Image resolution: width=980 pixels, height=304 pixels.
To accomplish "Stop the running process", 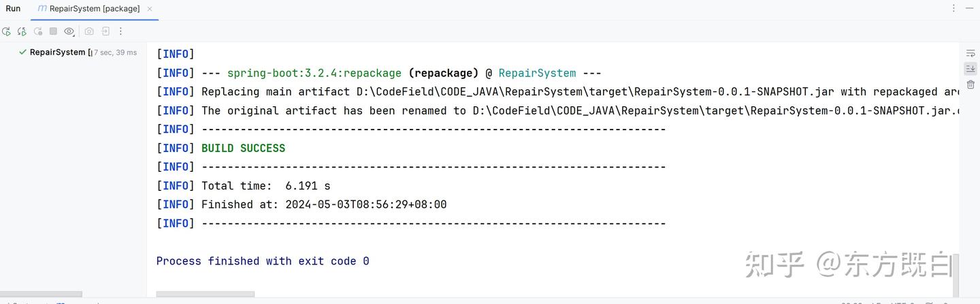I will click(53, 31).
